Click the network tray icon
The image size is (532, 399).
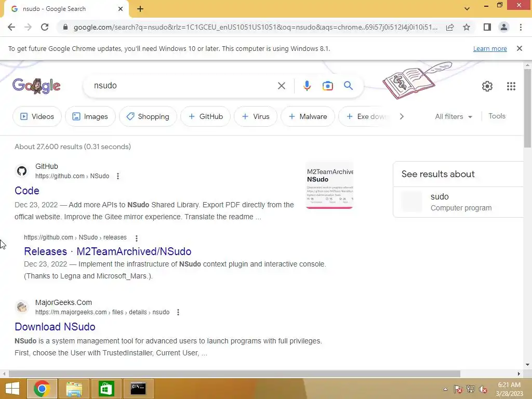pyautogui.click(x=471, y=389)
